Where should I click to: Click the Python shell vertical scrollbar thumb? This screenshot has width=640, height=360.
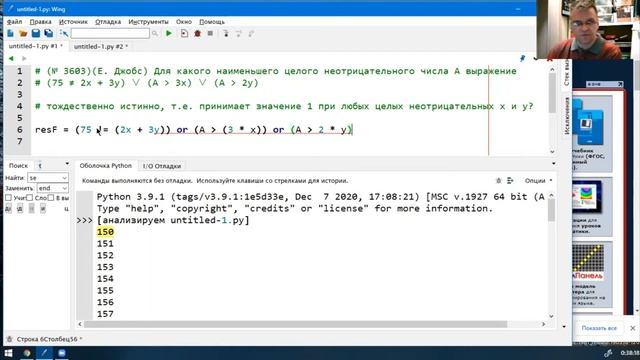[551, 211]
